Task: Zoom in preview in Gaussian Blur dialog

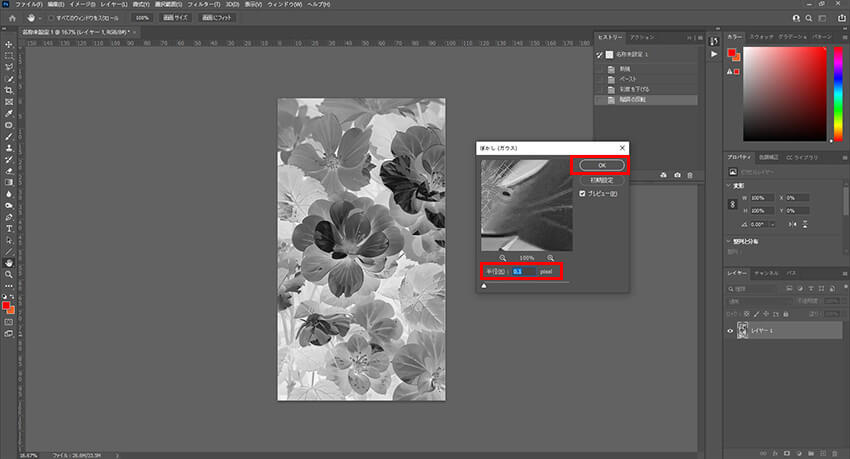Action: click(550, 258)
